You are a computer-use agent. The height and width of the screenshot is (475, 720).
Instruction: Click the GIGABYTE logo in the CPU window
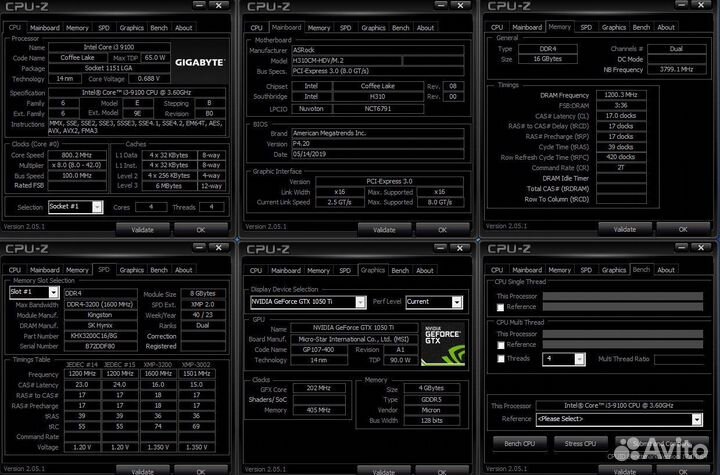pos(200,62)
